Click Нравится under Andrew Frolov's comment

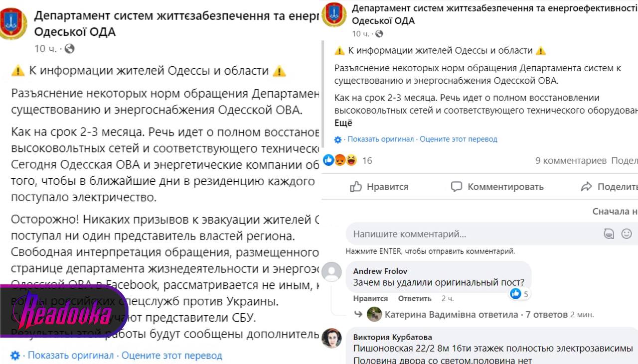pyautogui.click(x=370, y=299)
